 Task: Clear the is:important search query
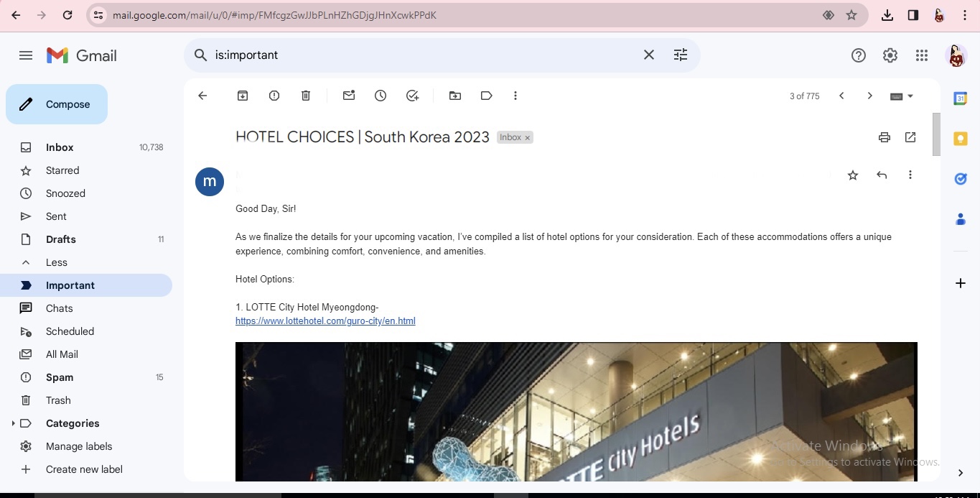pos(649,55)
